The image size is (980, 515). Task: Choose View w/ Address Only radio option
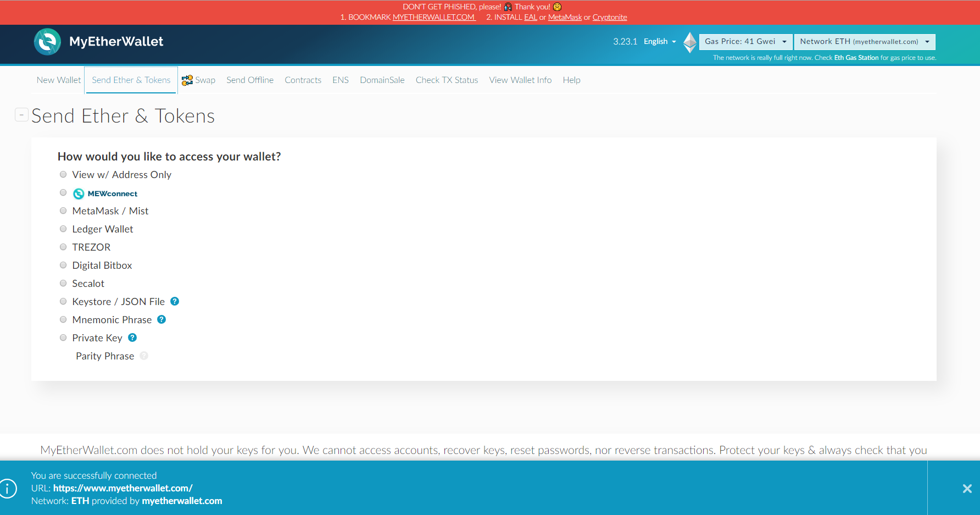tap(63, 174)
